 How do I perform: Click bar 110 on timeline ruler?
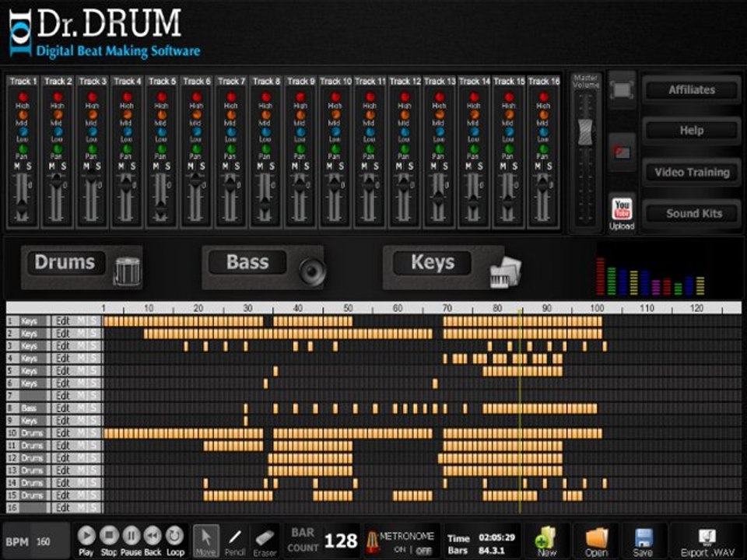647,308
